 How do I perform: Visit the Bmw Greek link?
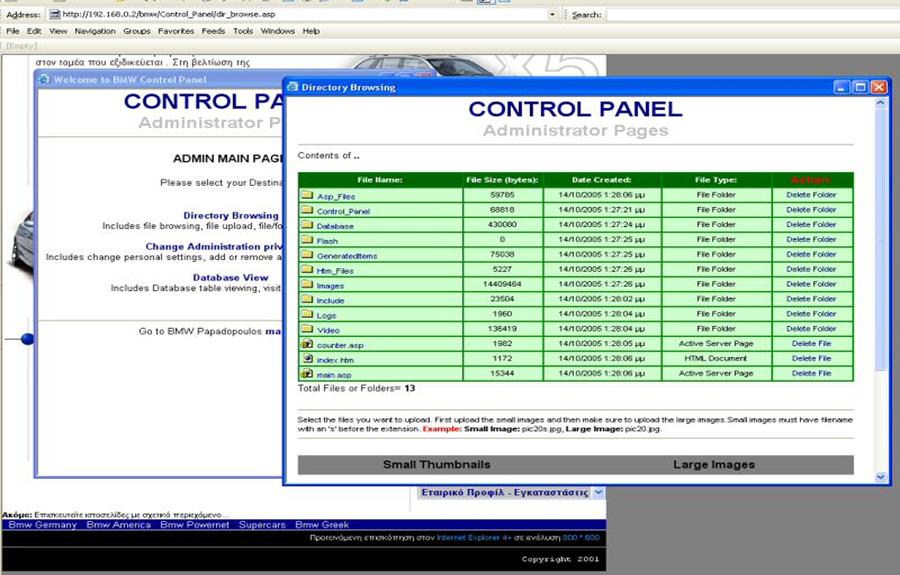(x=322, y=525)
